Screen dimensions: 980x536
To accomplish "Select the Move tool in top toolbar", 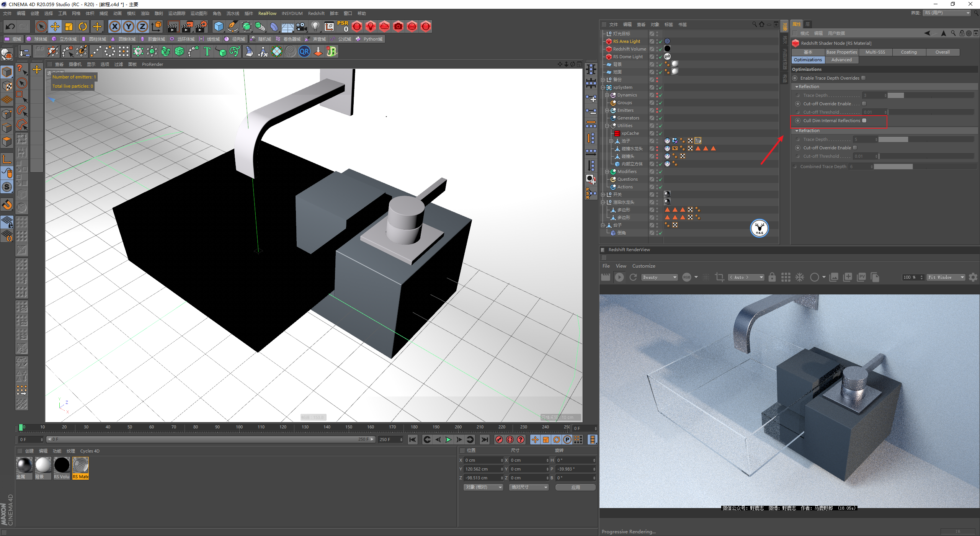I will [55, 26].
